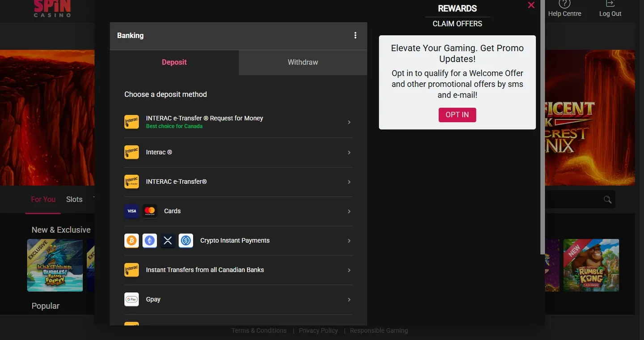Open the CLAIM OFFERS rewards tab
This screenshot has height=340, width=644.
pyautogui.click(x=458, y=24)
